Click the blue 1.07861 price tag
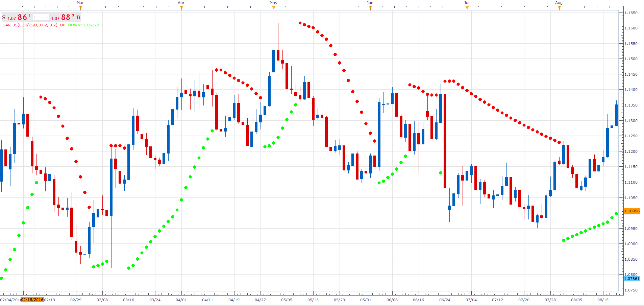The height and width of the screenshot is (306, 644). click(632, 279)
